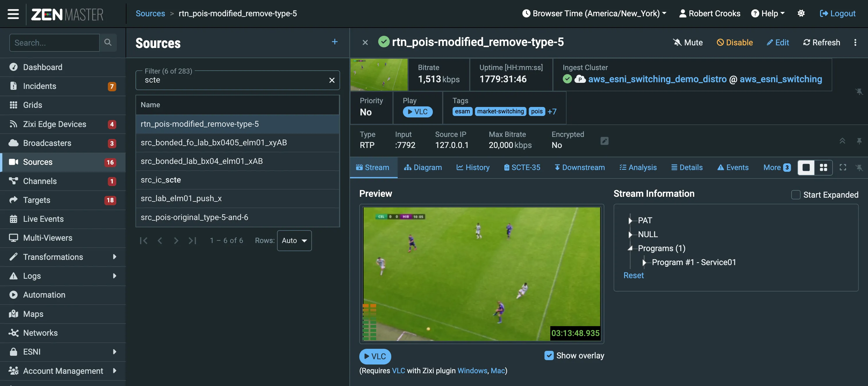Open Automation in the sidebar
The image size is (868, 386).
click(63, 295)
